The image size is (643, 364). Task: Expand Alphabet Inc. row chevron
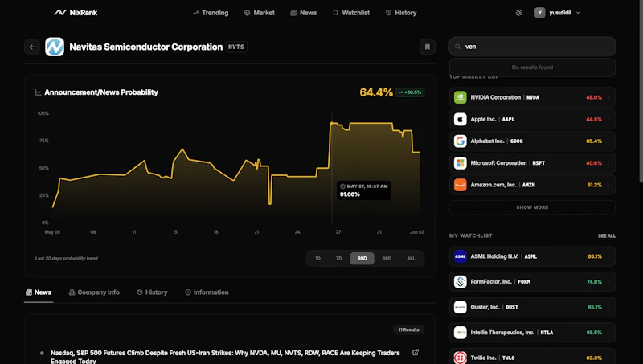(608, 141)
